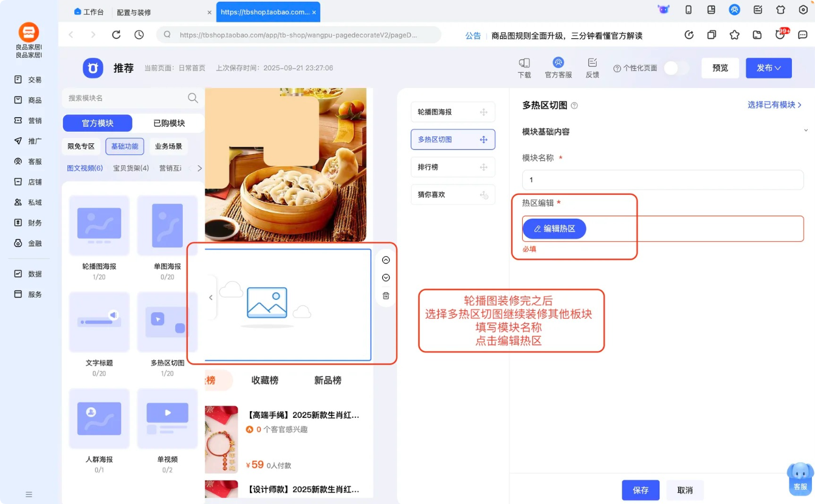Click the t-shirt skin icon in top bar
The height and width of the screenshot is (504, 815).
click(x=781, y=10)
